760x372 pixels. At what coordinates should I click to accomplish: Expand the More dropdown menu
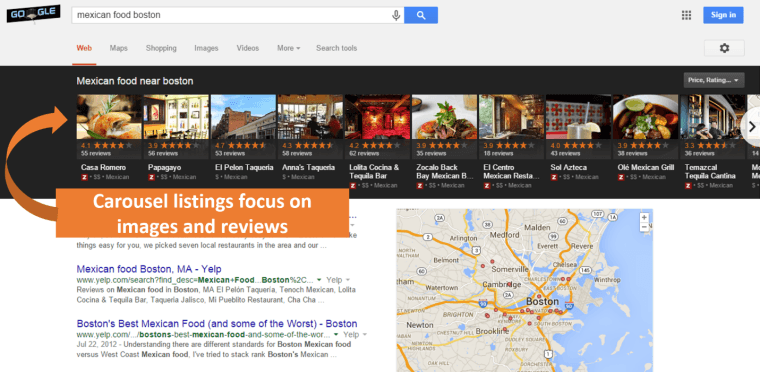click(288, 48)
